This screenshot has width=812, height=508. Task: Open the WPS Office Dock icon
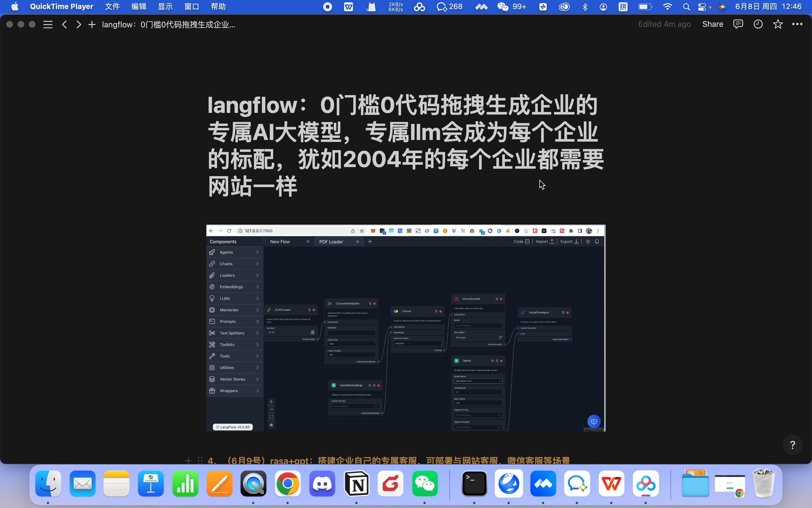pos(611,484)
